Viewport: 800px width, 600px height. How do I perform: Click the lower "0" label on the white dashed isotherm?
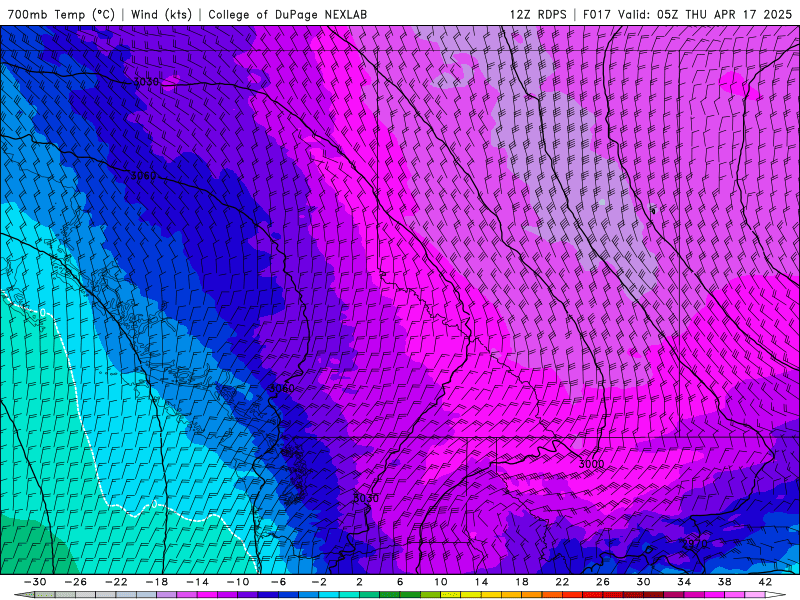point(154,504)
